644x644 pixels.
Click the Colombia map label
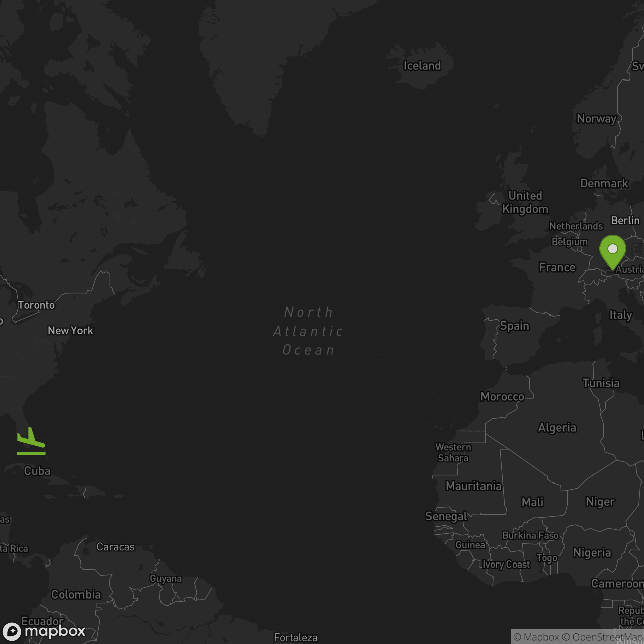pyautogui.click(x=76, y=595)
